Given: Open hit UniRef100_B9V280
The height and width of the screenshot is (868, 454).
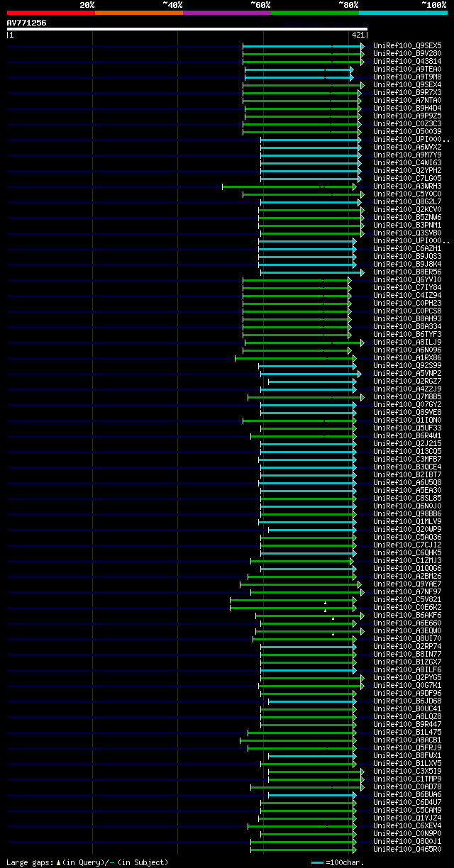Looking at the screenshot, I should 407,53.
